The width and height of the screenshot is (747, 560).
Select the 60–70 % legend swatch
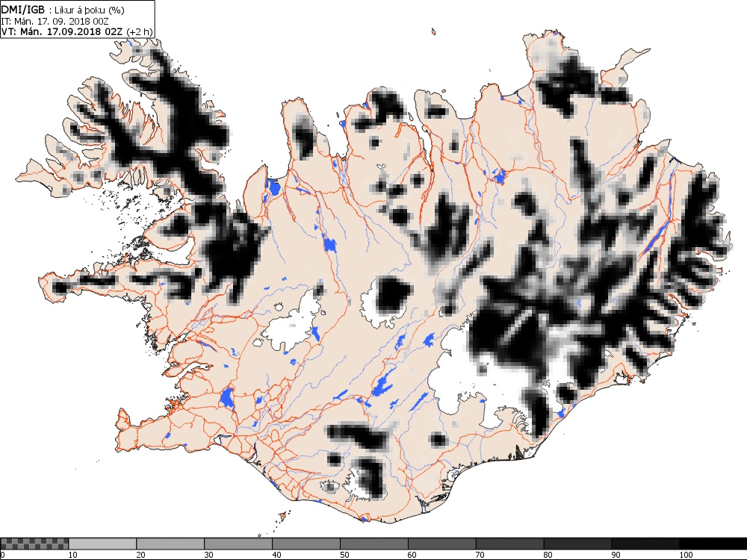[x=442, y=544]
